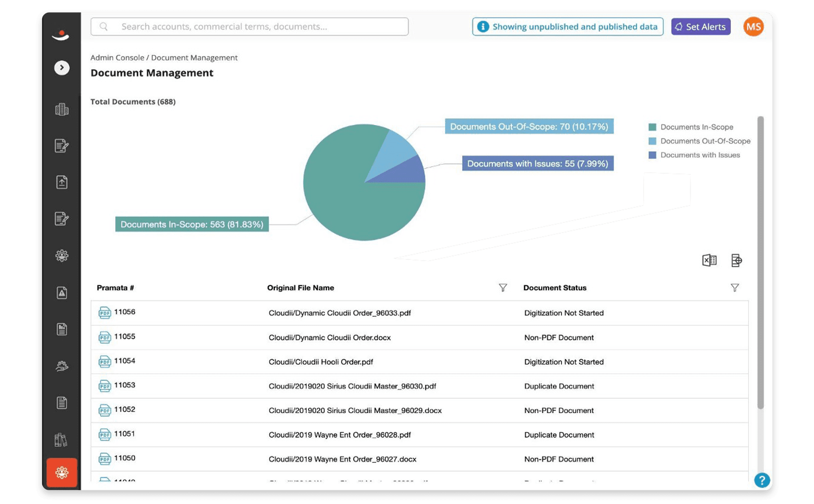
Task: Export the document table to Excel
Action: pyautogui.click(x=709, y=261)
